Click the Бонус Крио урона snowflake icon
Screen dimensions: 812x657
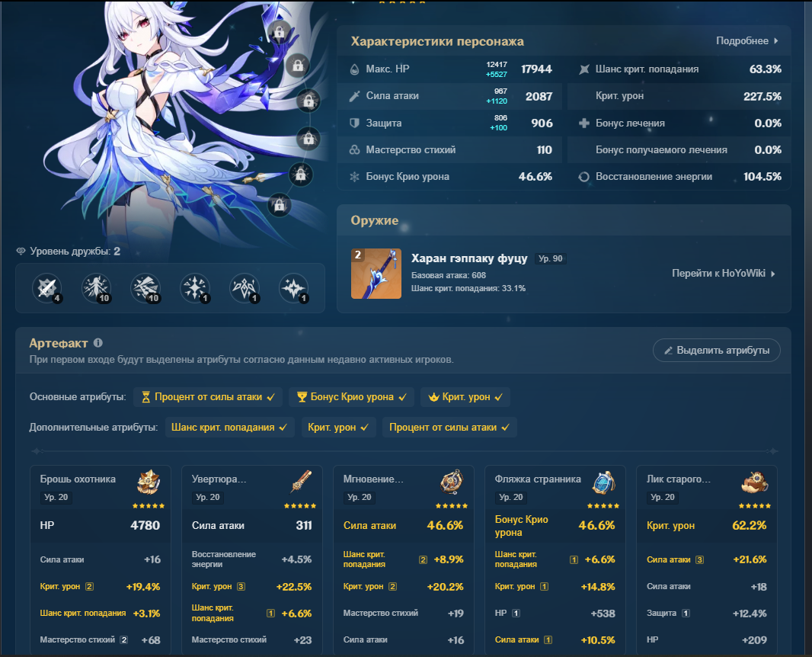[x=354, y=177]
